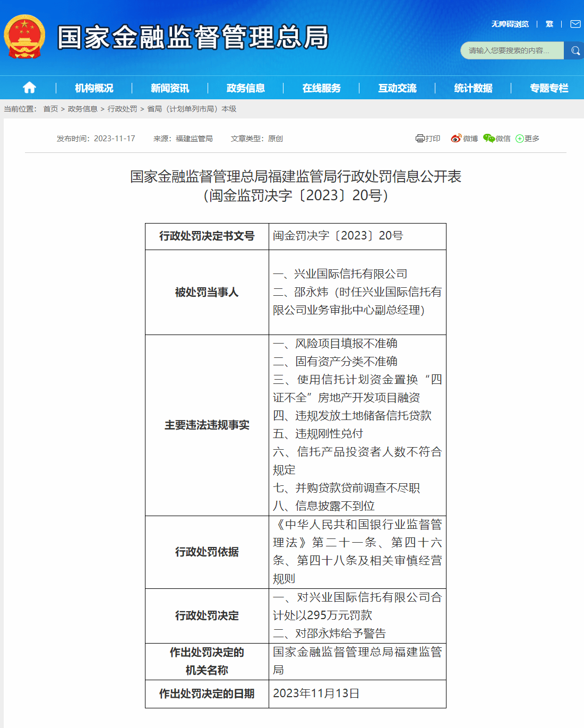Click the search magnifier icon

(x=575, y=50)
